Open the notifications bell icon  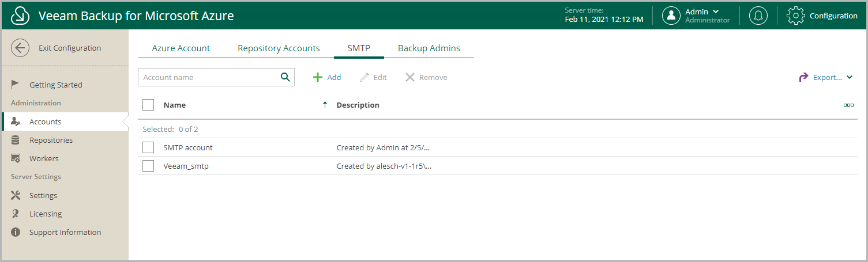758,16
